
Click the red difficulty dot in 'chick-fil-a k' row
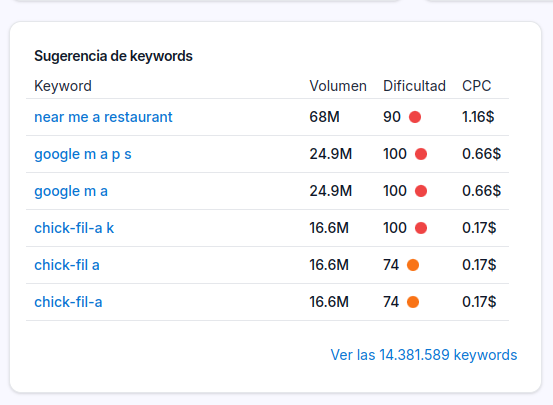pos(421,228)
